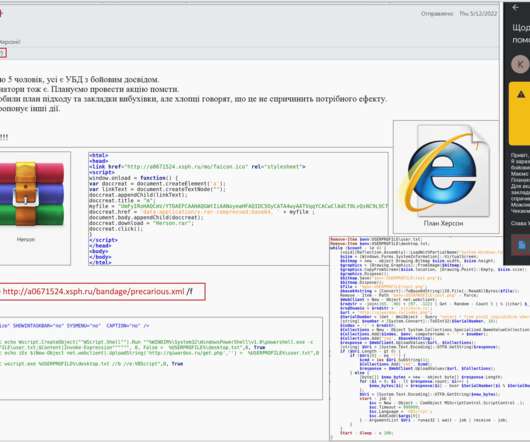The height and width of the screenshot is (442, 530).
Task: Select the '<html>' opening tag line
Action: (98, 155)
